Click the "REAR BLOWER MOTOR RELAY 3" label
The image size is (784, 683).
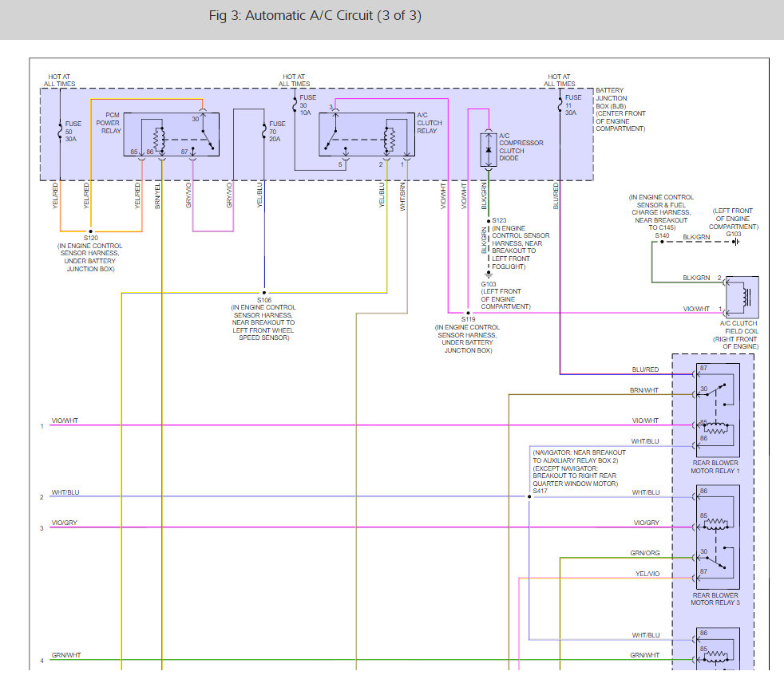pos(715,599)
